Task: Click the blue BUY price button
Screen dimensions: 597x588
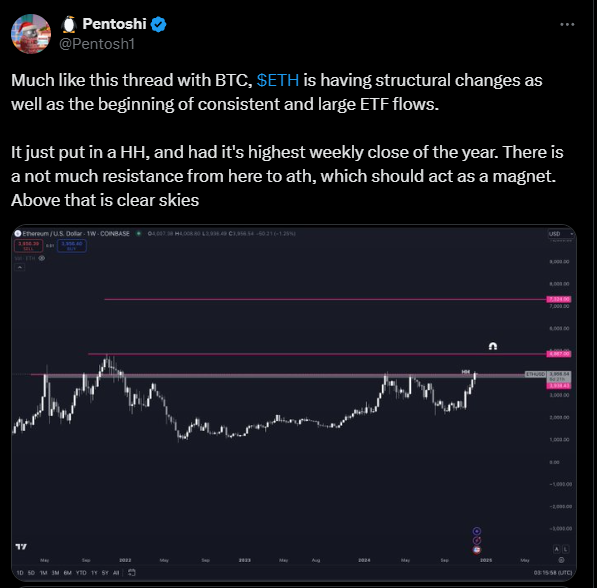Action: (72, 246)
